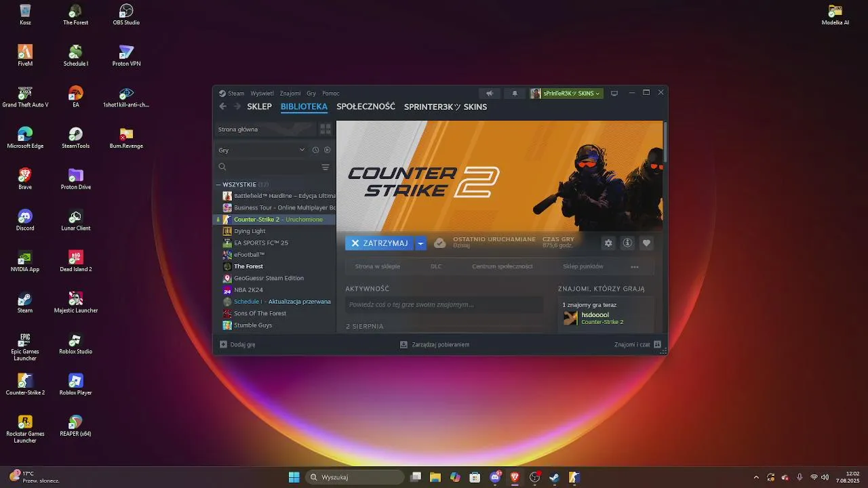The height and width of the screenshot is (488, 868).
Task: Open the Znajomi menu
Action: click(290, 94)
